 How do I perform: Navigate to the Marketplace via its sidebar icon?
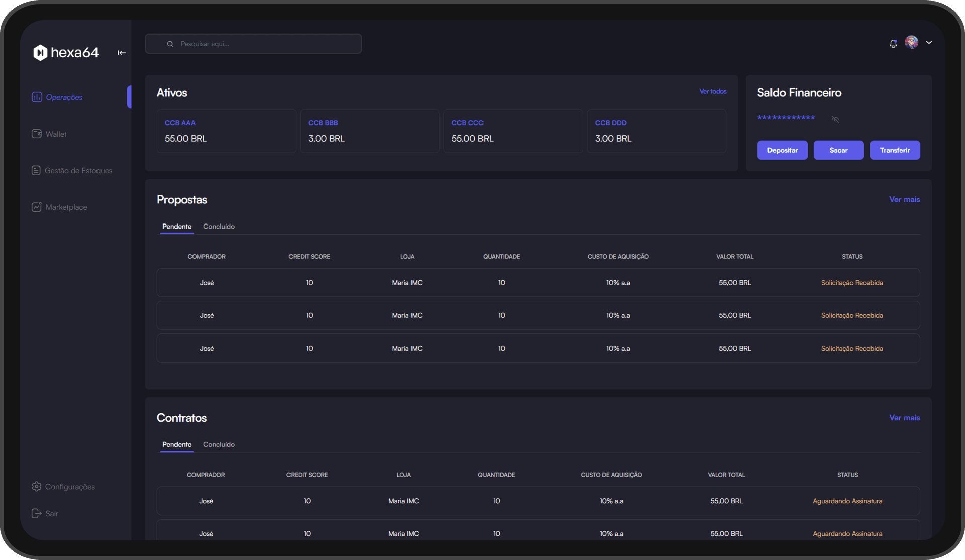(x=36, y=207)
